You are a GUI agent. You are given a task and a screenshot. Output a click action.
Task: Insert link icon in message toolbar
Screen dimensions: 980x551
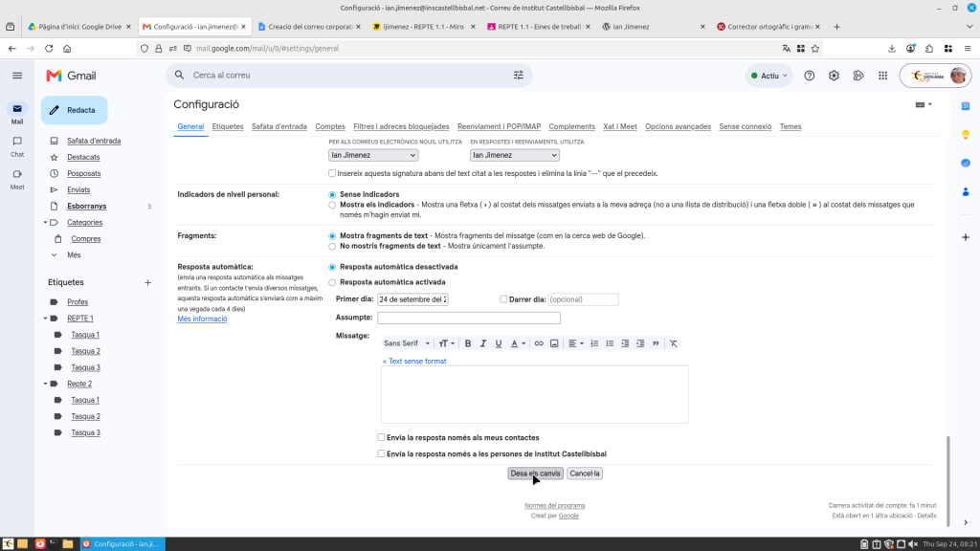pos(539,343)
